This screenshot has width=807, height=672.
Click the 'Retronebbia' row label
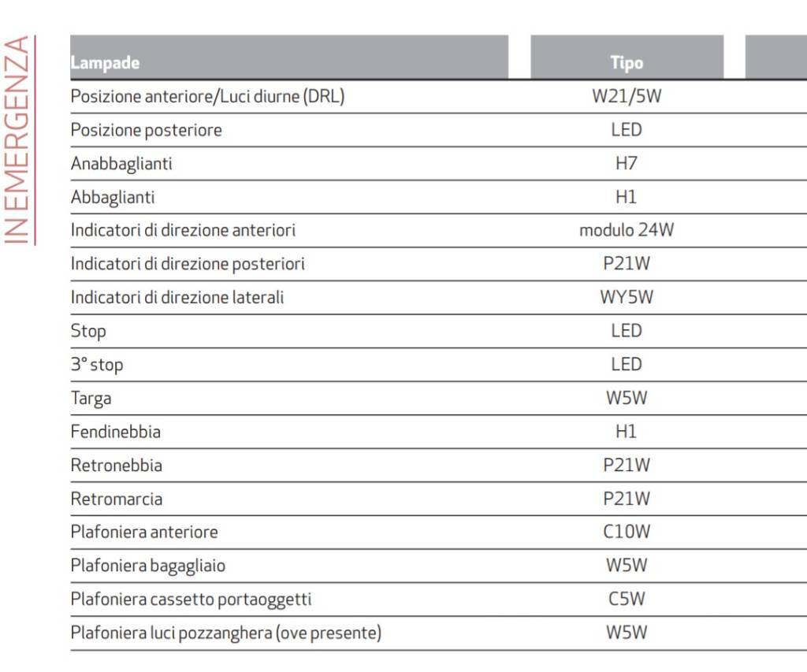117,466
